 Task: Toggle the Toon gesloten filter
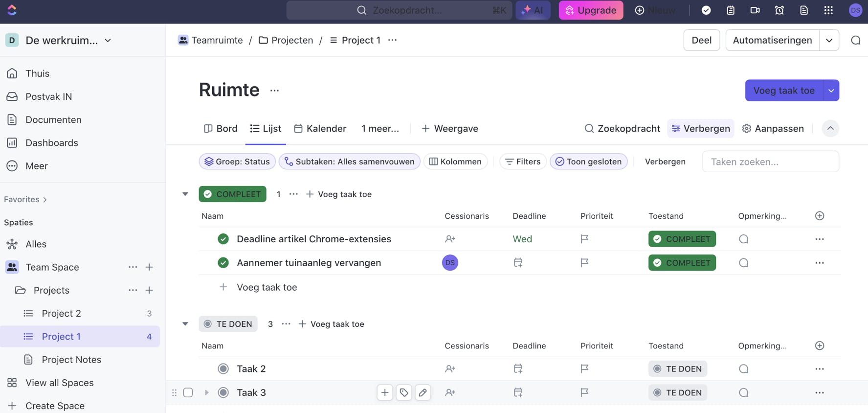click(x=588, y=161)
